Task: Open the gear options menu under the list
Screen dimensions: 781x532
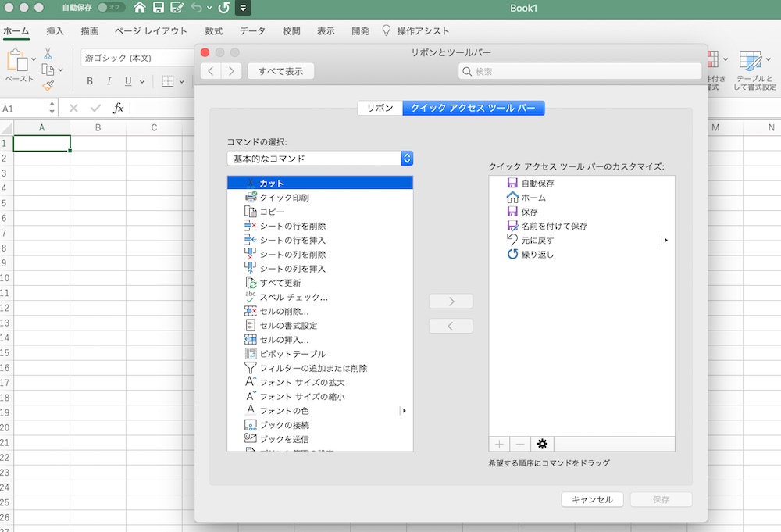Action: pos(543,444)
